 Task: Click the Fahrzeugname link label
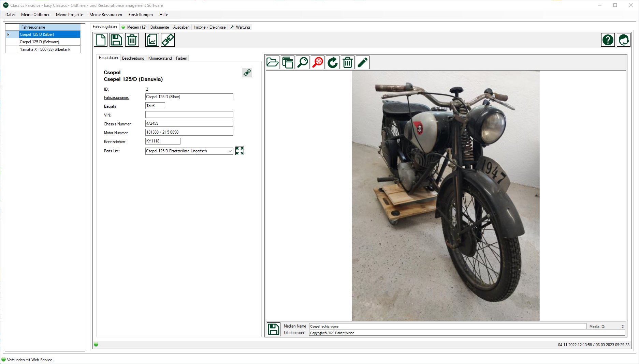[116, 97]
